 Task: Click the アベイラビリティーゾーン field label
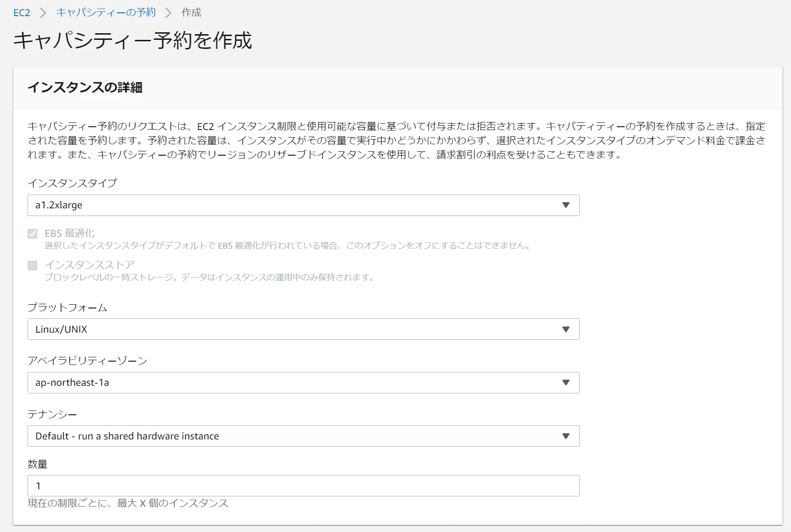tap(87, 361)
